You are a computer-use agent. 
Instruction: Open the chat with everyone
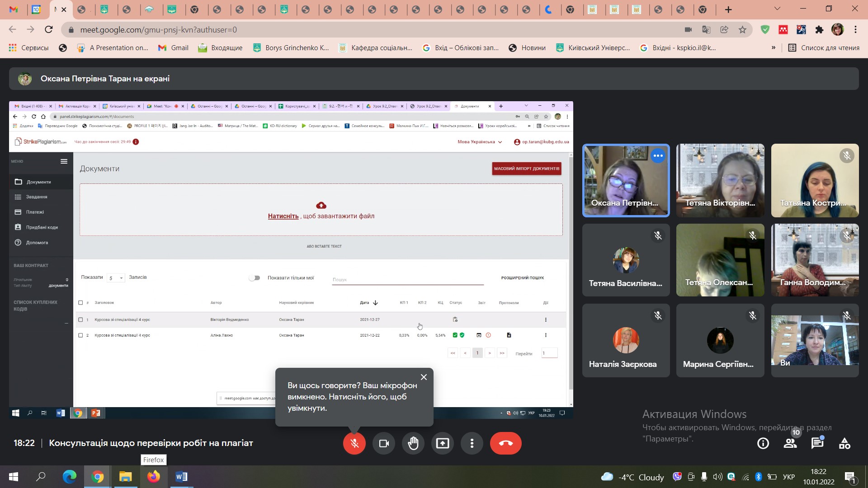click(x=817, y=444)
